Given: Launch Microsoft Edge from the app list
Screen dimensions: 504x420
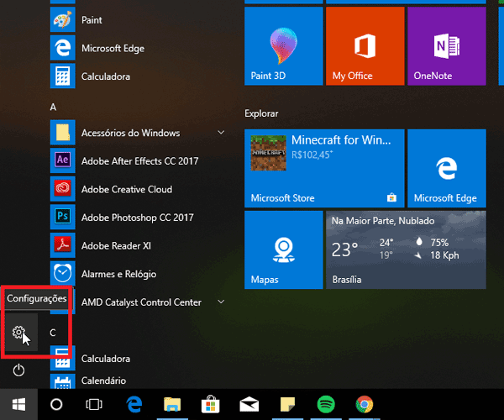Looking at the screenshot, I should [x=139, y=48].
